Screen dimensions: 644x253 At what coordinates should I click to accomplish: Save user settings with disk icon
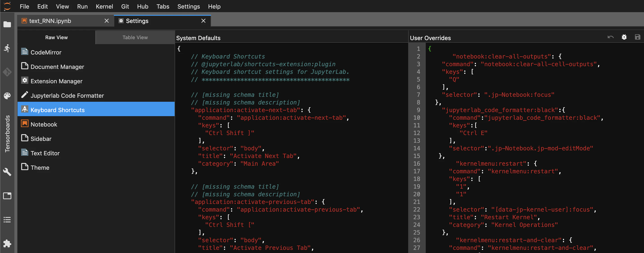click(637, 37)
